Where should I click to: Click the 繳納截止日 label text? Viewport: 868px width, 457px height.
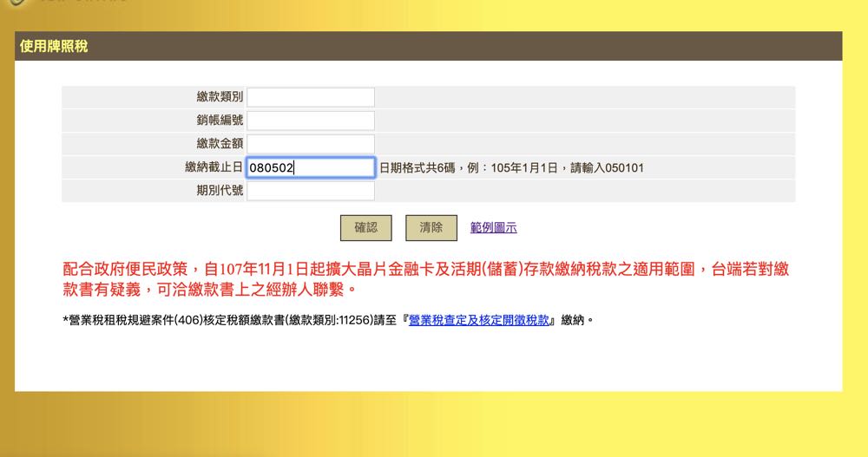pyautogui.click(x=214, y=167)
